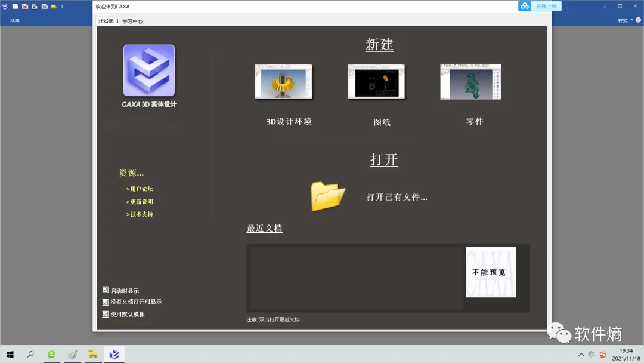Switch to the 学习中心 tab
The height and width of the screenshot is (363, 644).
pyautogui.click(x=132, y=21)
